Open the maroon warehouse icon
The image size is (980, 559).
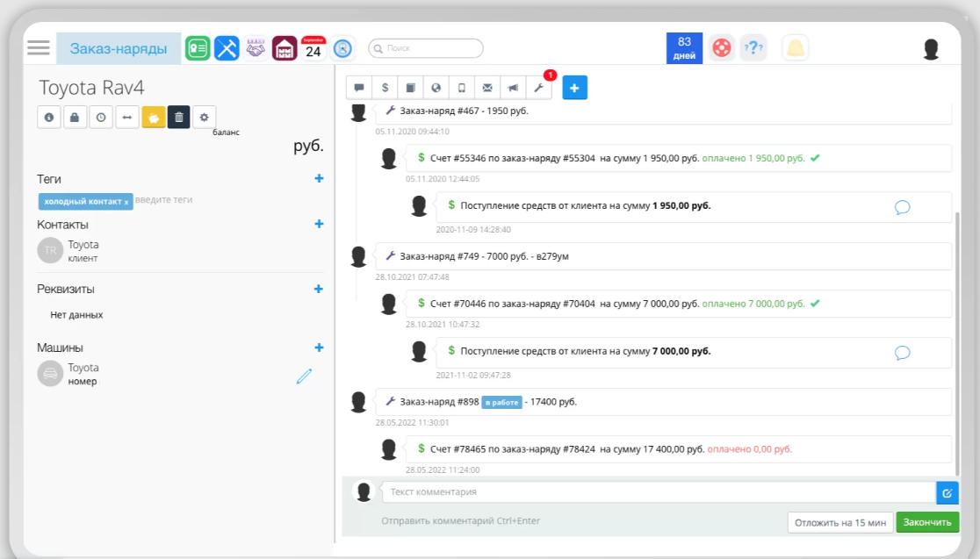tap(285, 48)
